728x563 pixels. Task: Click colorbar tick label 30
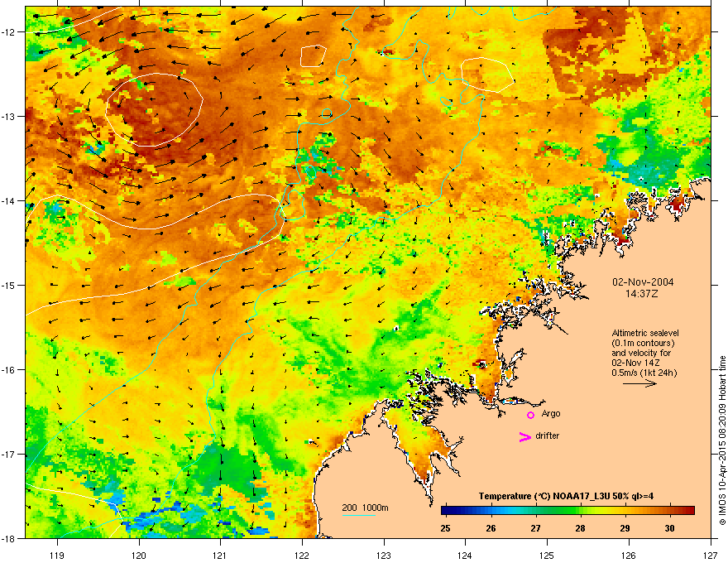pyautogui.click(x=669, y=528)
